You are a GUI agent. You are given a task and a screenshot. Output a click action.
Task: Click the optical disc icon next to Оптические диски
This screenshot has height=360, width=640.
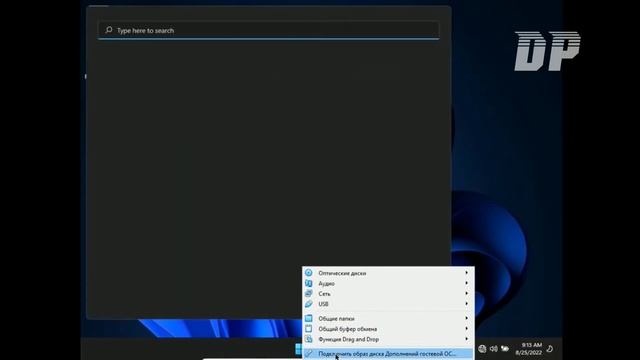tap(309, 273)
